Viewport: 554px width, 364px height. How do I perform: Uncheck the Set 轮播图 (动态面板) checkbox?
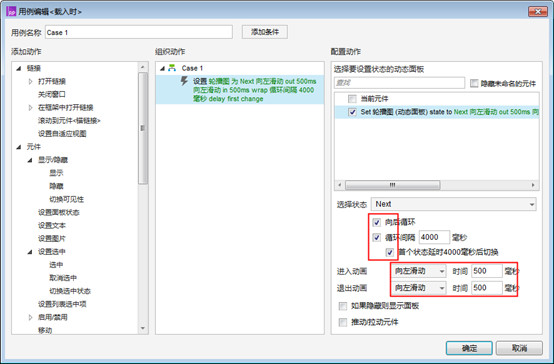click(352, 112)
